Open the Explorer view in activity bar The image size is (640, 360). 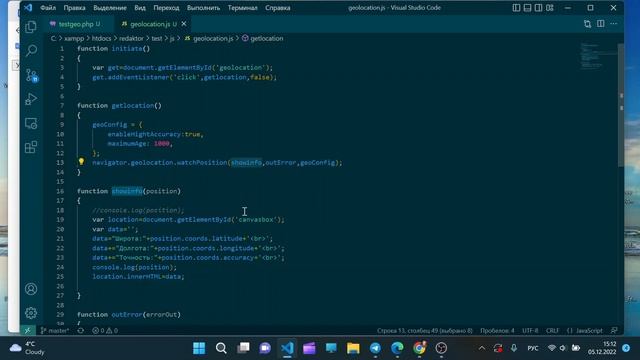(x=31, y=27)
